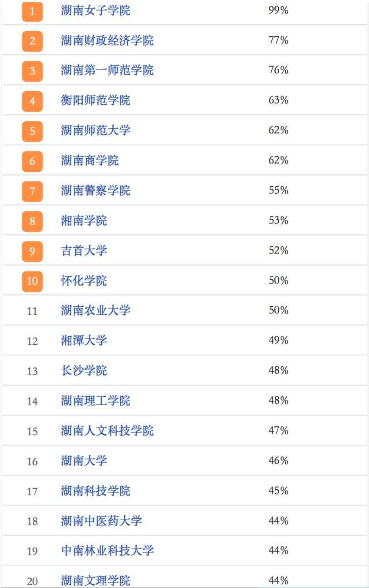Screen dimensions: 369x588
Task: Open the 长沙学院 link
Action: point(84,371)
